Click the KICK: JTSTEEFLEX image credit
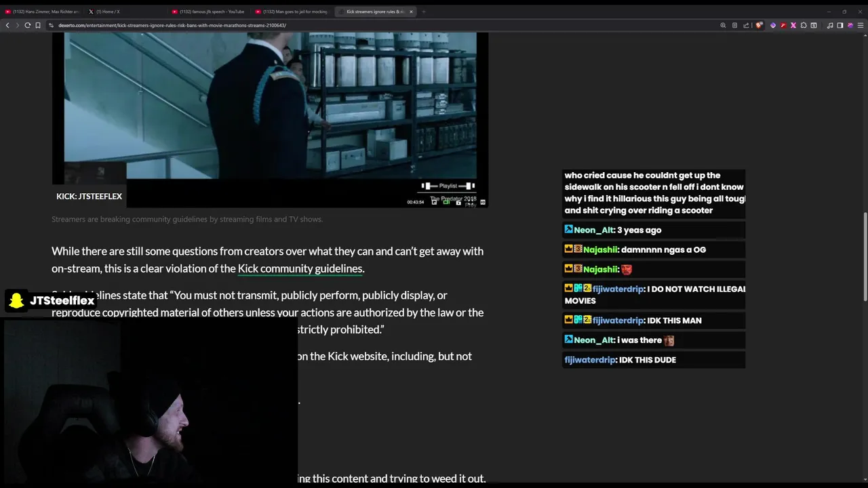Image resolution: width=868 pixels, height=488 pixels. click(89, 196)
